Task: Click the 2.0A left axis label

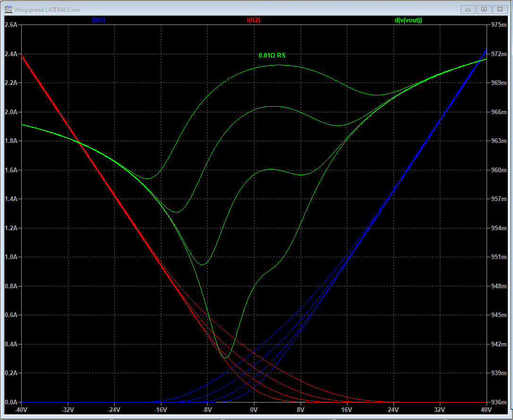Action: pyautogui.click(x=11, y=112)
